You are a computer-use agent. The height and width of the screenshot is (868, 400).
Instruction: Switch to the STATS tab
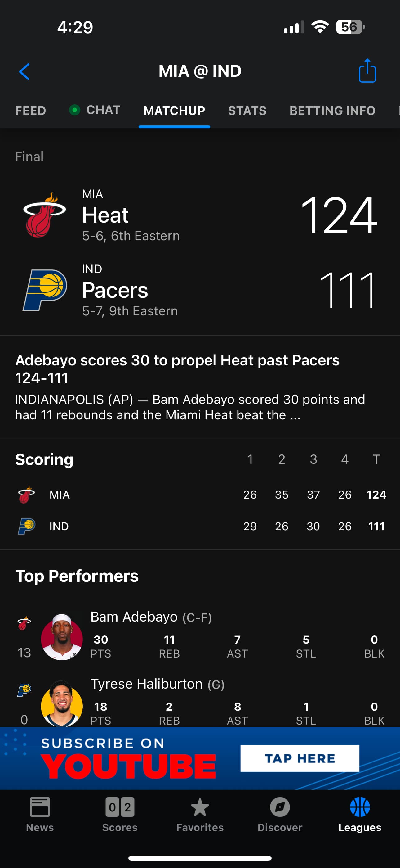(247, 111)
